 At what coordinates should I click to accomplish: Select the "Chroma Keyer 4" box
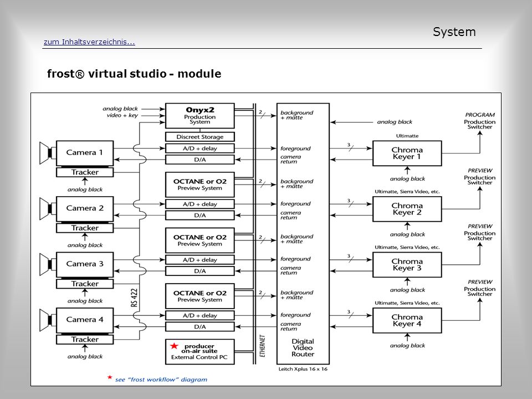pyautogui.click(x=407, y=320)
